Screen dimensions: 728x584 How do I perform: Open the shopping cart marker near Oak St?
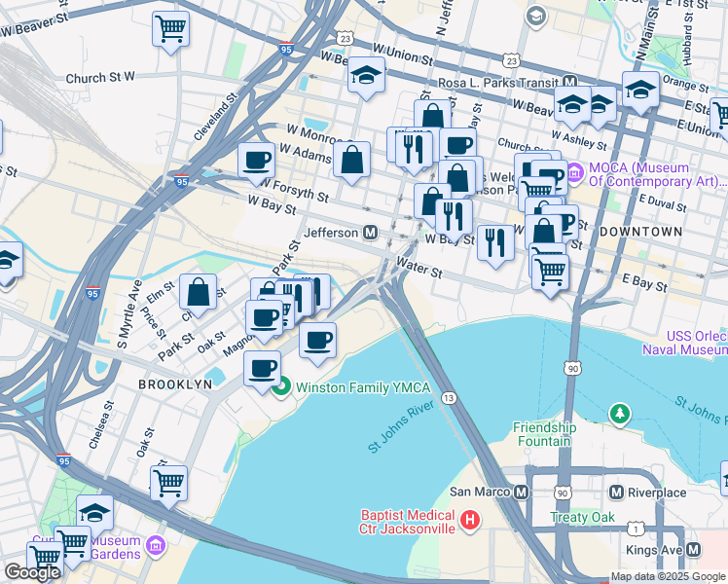[169, 482]
